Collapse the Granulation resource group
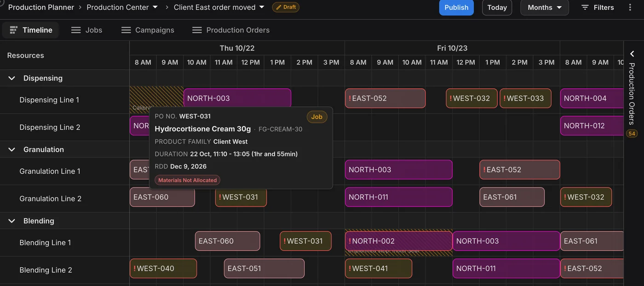This screenshot has width=644, height=286. pos(12,149)
